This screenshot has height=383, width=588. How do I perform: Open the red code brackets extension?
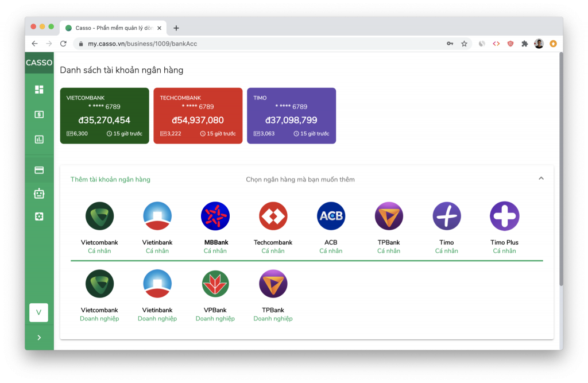[496, 44]
